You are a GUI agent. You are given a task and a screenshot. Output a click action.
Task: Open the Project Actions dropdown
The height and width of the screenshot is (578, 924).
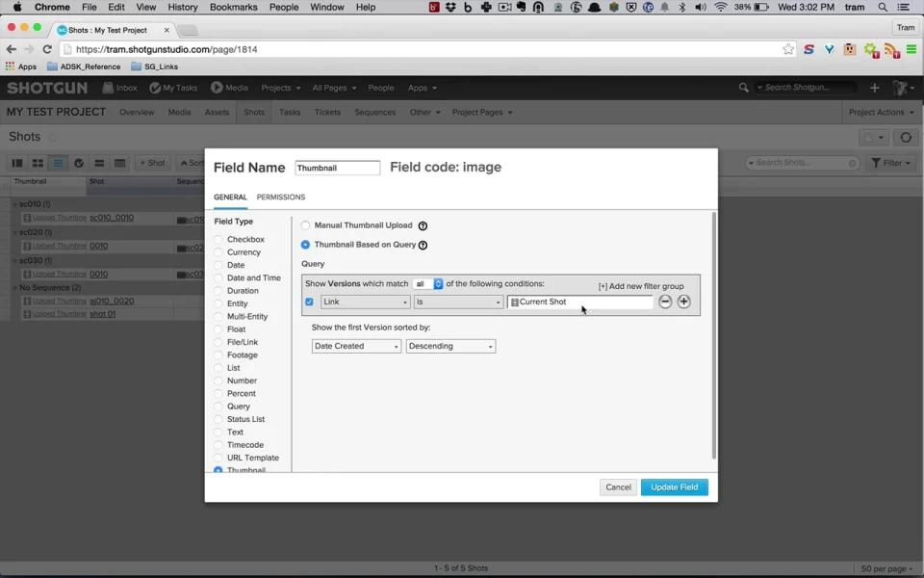881,112
